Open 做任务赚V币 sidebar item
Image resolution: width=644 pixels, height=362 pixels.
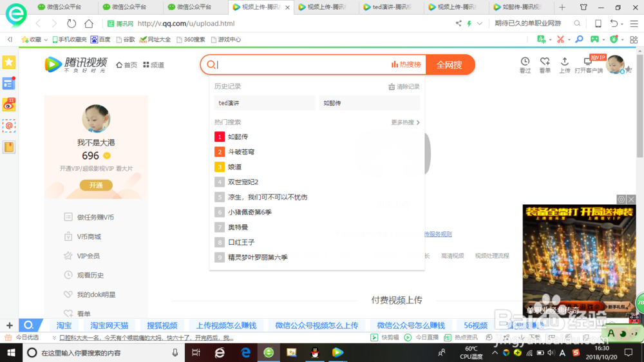coord(89,217)
